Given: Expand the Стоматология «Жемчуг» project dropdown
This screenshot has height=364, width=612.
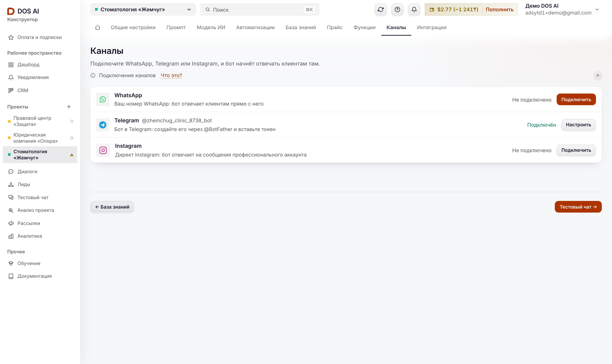Looking at the screenshot, I should point(143,10).
